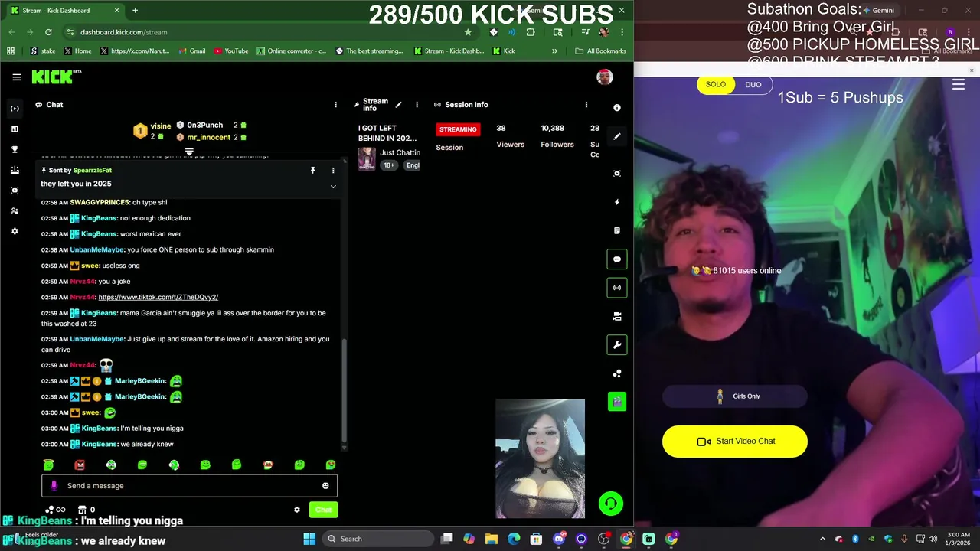Open new browser tab plus button
Viewport: 980px width, 551px height.
[135, 11]
